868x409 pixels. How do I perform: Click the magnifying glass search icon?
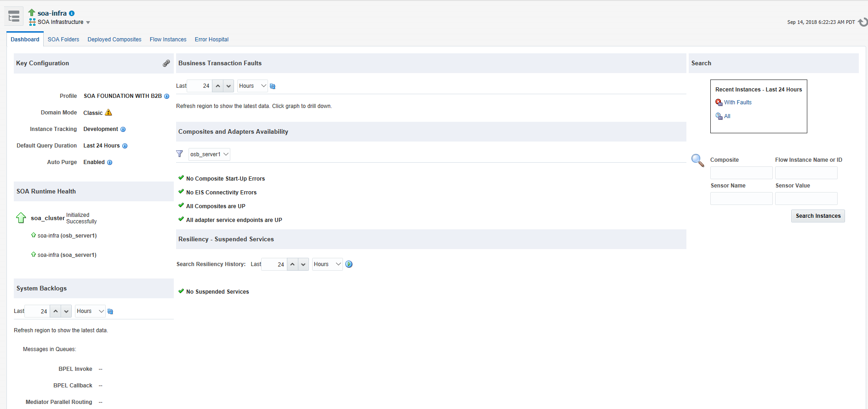698,160
